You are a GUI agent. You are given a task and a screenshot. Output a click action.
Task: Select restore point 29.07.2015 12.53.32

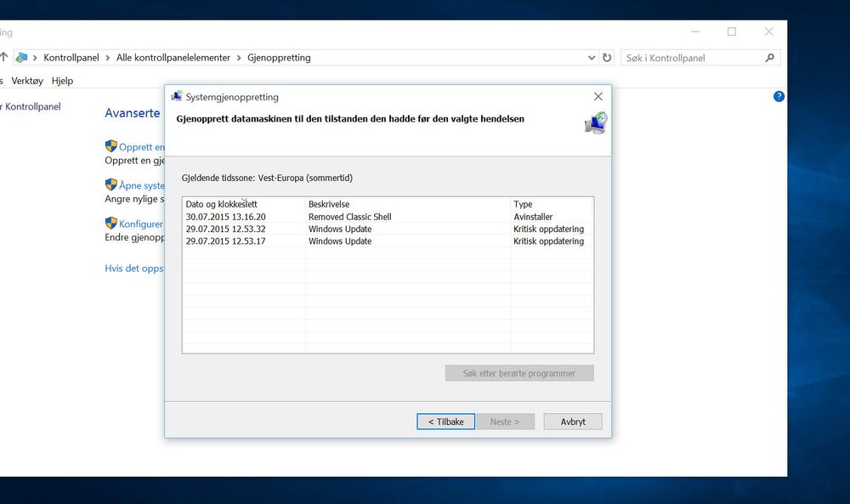(225, 229)
